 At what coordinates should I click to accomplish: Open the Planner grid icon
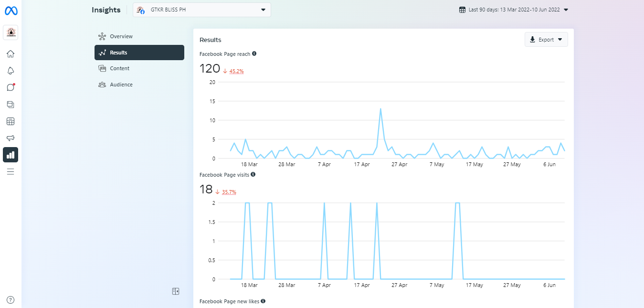pos(11,121)
